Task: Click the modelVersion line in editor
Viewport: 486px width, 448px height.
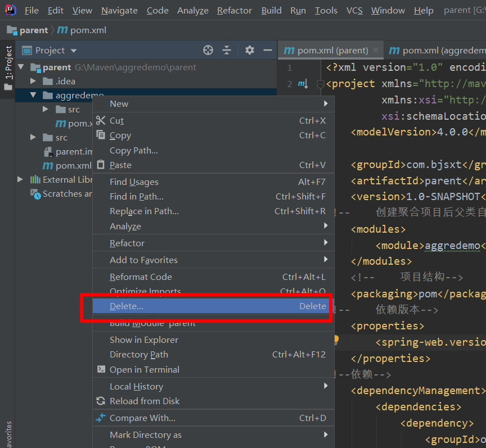Action: click(x=418, y=132)
